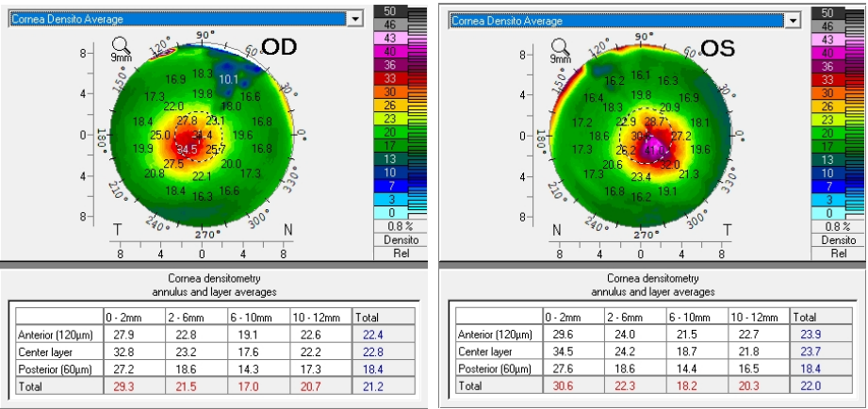Choose the 26 yellow swatch in OD scale
The image size is (868, 409).
[390, 106]
